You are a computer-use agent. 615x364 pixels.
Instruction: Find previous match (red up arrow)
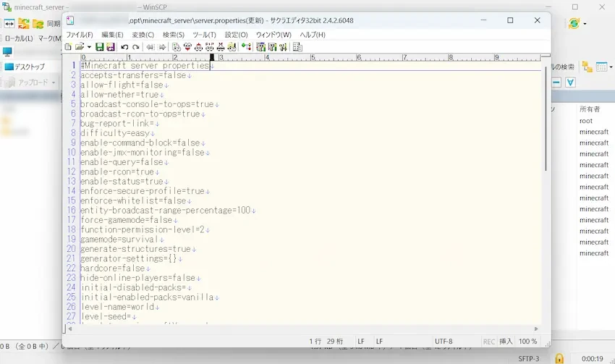click(x=198, y=47)
